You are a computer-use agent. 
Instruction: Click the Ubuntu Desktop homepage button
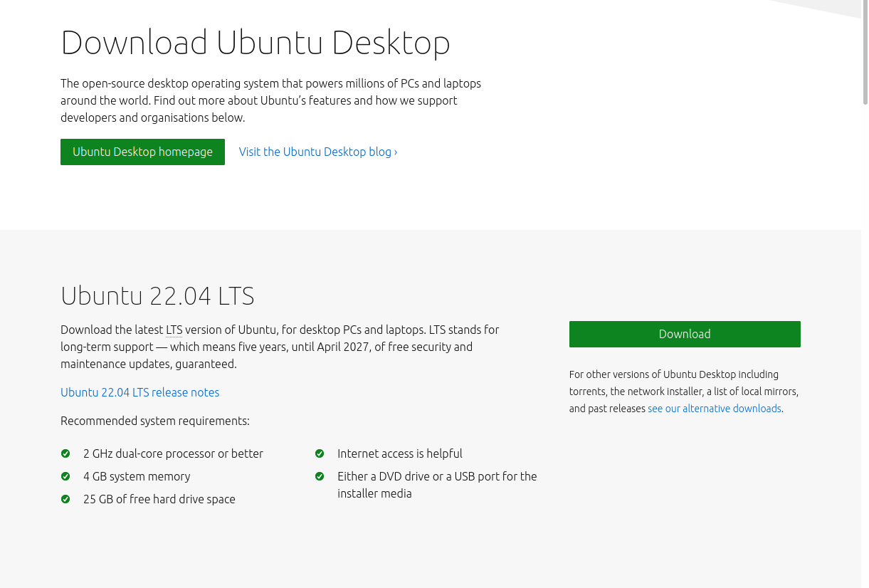[x=142, y=152]
